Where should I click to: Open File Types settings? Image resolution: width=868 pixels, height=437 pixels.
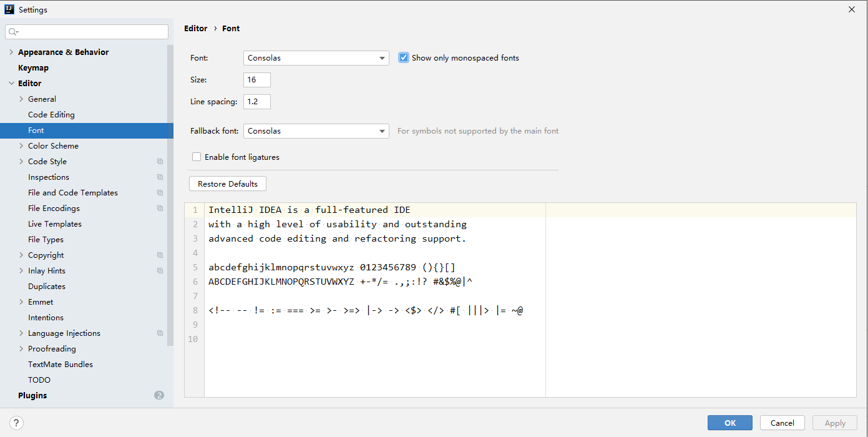tap(46, 240)
